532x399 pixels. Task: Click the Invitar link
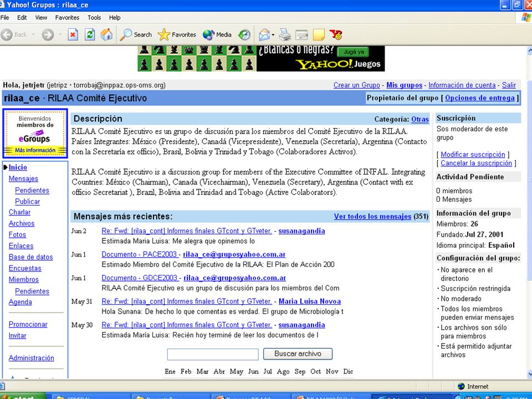[x=17, y=336]
